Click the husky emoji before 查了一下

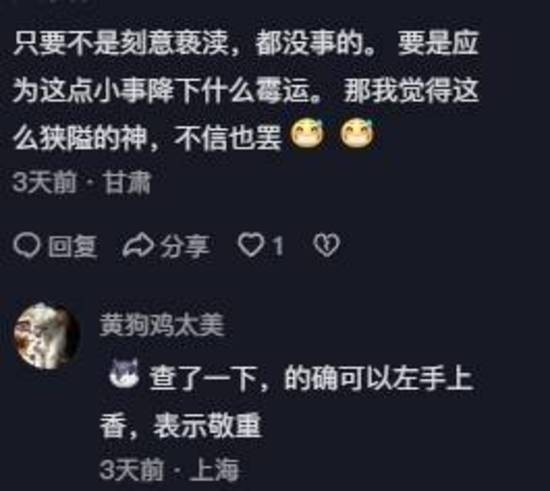(124, 373)
